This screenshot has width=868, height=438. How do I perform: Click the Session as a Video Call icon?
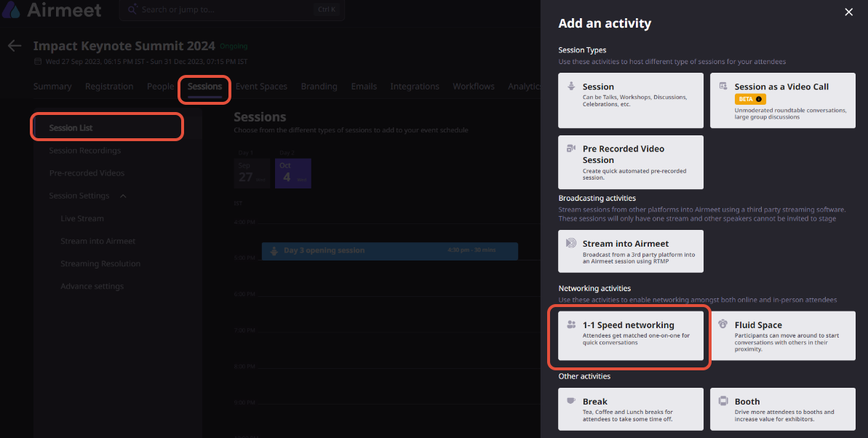click(723, 86)
